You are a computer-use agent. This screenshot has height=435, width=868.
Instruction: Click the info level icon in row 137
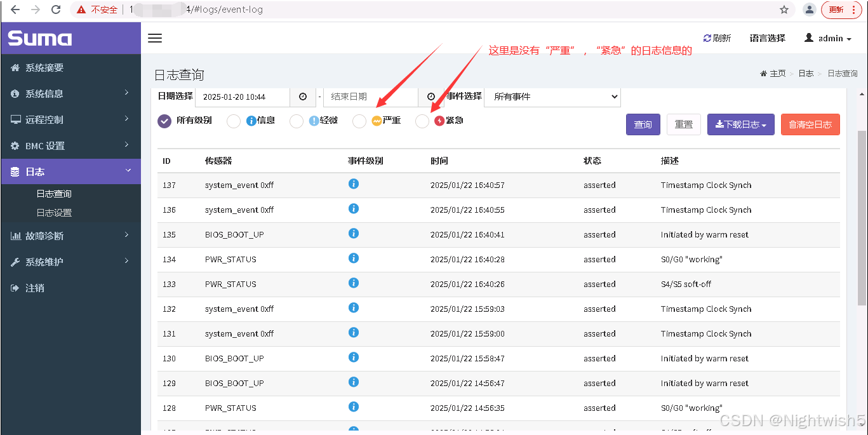coord(354,184)
